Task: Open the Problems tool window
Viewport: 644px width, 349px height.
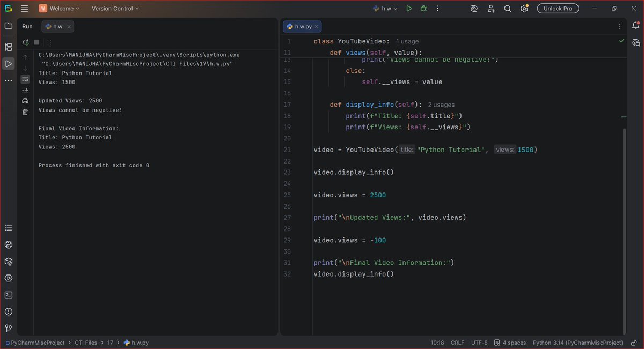Action: pyautogui.click(x=9, y=311)
